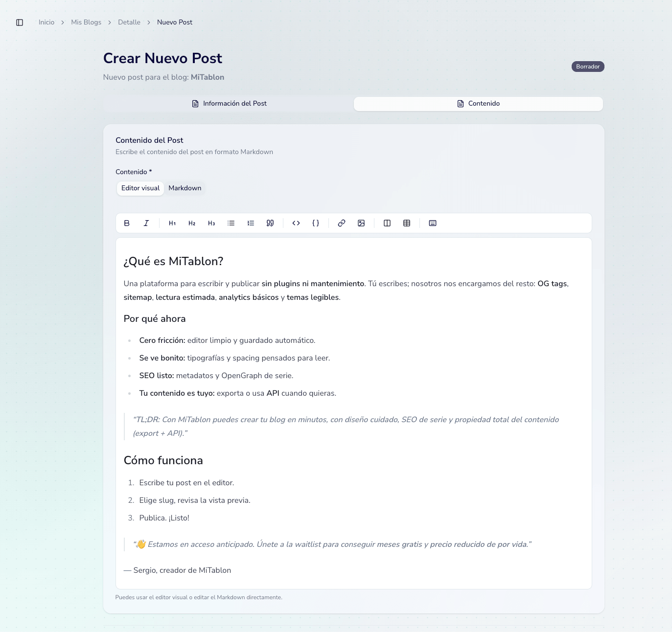This screenshot has width=672, height=632.
Task: Add a hyperlink using the link icon
Action: click(x=342, y=223)
